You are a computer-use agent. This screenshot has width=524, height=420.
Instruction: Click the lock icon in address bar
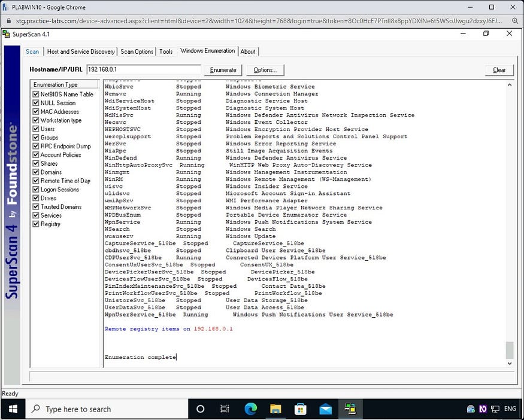pyautogui.click(x=9, y=21)
